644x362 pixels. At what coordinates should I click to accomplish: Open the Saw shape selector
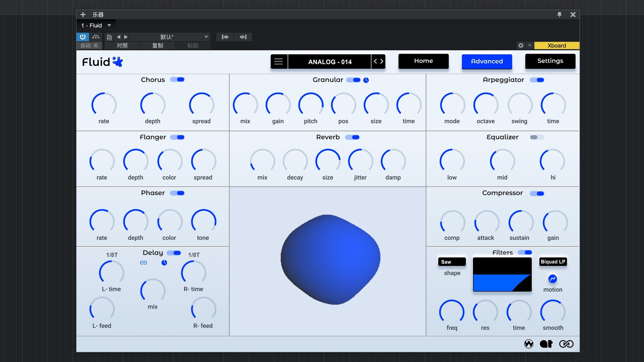point(452,262)
